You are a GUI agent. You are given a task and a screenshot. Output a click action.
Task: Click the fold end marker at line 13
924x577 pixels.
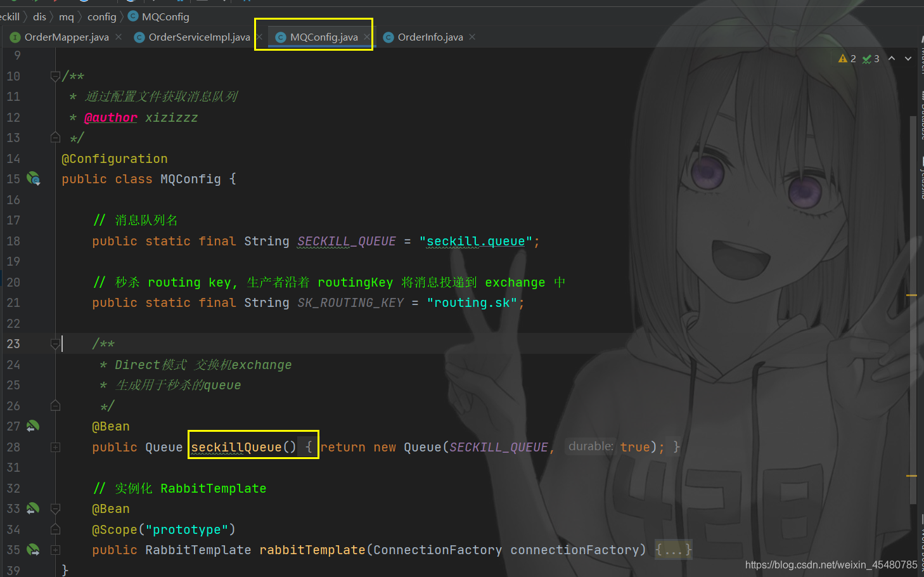click(55, 138)
